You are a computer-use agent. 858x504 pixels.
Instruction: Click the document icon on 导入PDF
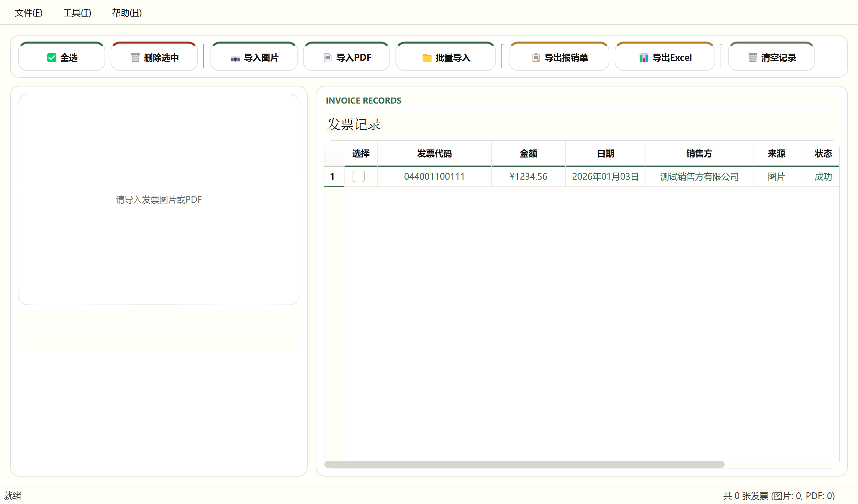(327, 58)
